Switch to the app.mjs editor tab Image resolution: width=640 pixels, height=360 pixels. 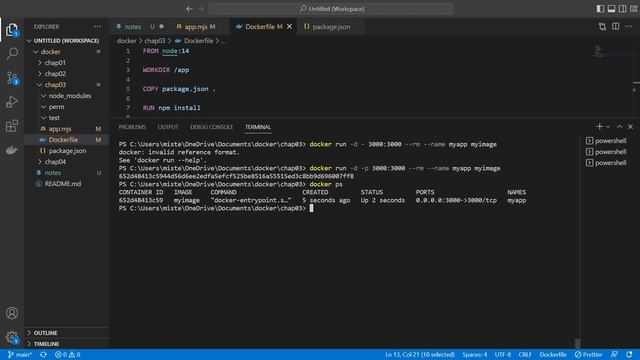pos(199,27)
